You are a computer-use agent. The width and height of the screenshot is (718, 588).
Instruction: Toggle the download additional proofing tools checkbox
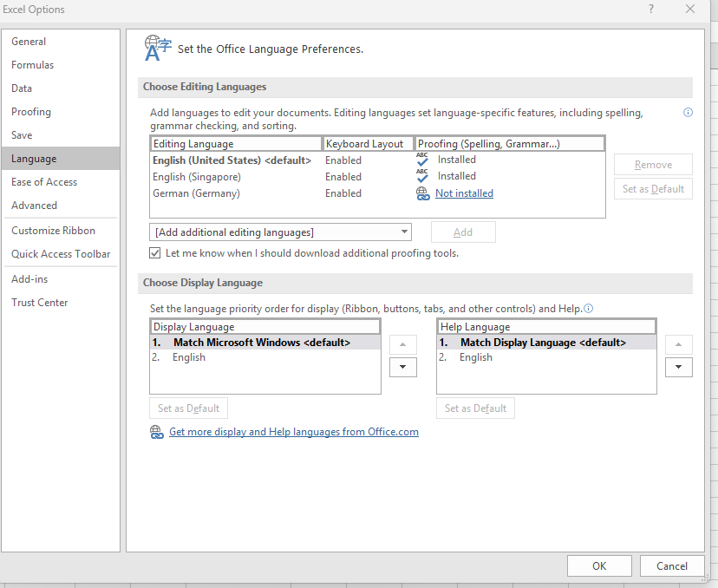point(155,252)
